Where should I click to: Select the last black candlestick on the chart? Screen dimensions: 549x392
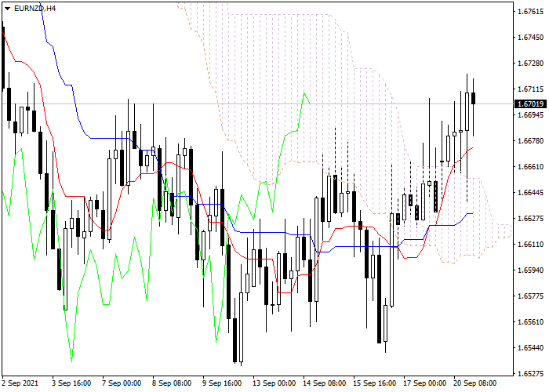pyautogui.click(x=474, y=98)
